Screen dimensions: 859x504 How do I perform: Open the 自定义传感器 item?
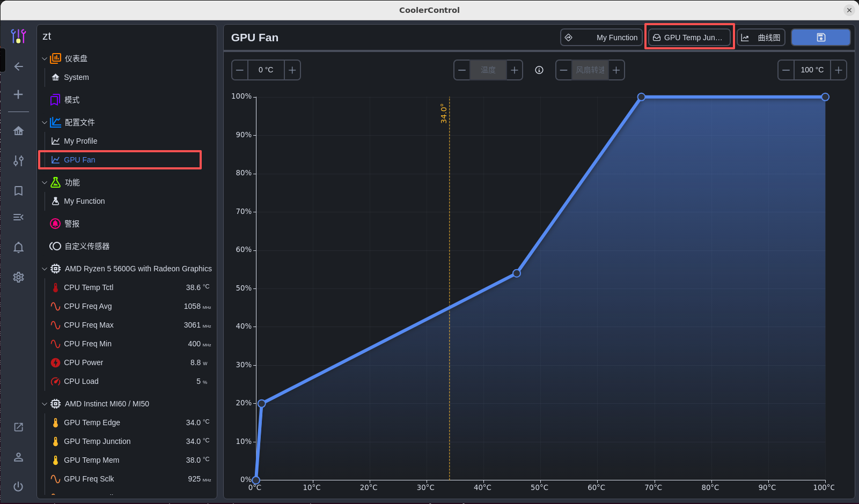87,246
